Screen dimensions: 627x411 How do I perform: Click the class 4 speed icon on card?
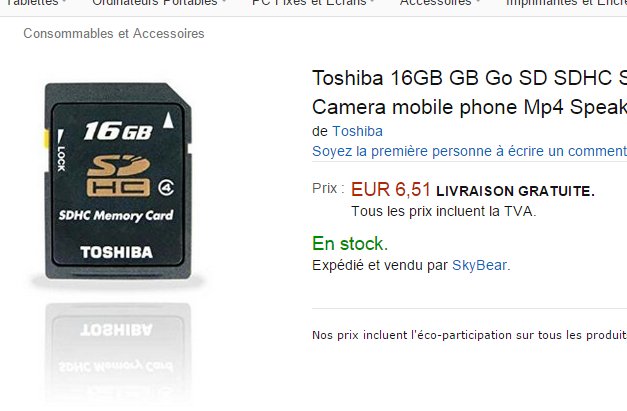pos(166,188)
